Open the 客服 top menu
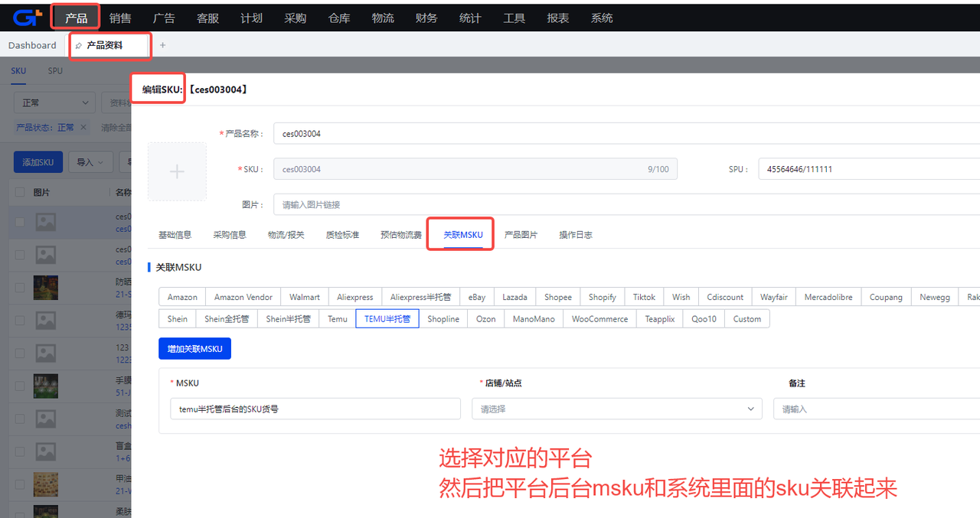Image resolution: width=980 pixels, height=518 pixels. pyautogui.click(x=207, y=18)
